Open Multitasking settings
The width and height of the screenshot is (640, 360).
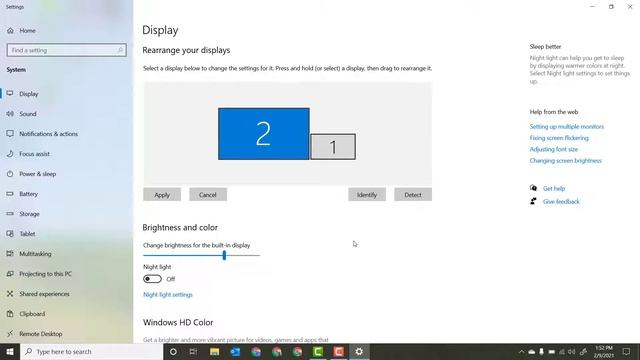(x=35, y=254)
